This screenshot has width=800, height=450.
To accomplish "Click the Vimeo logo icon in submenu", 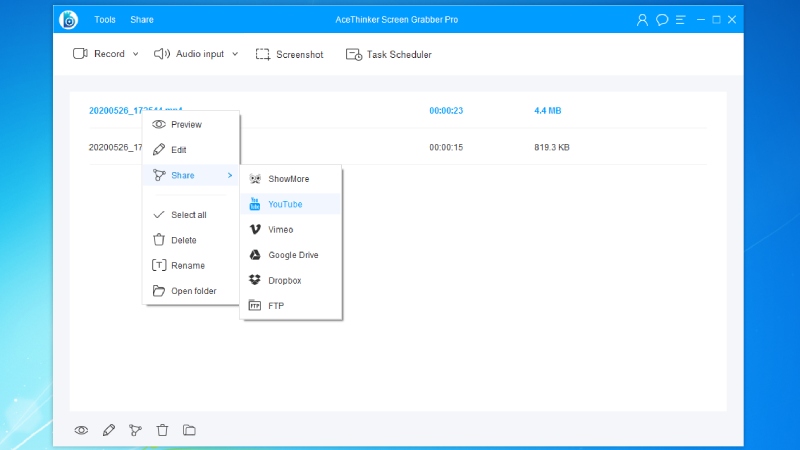I will tap(255, 230).
